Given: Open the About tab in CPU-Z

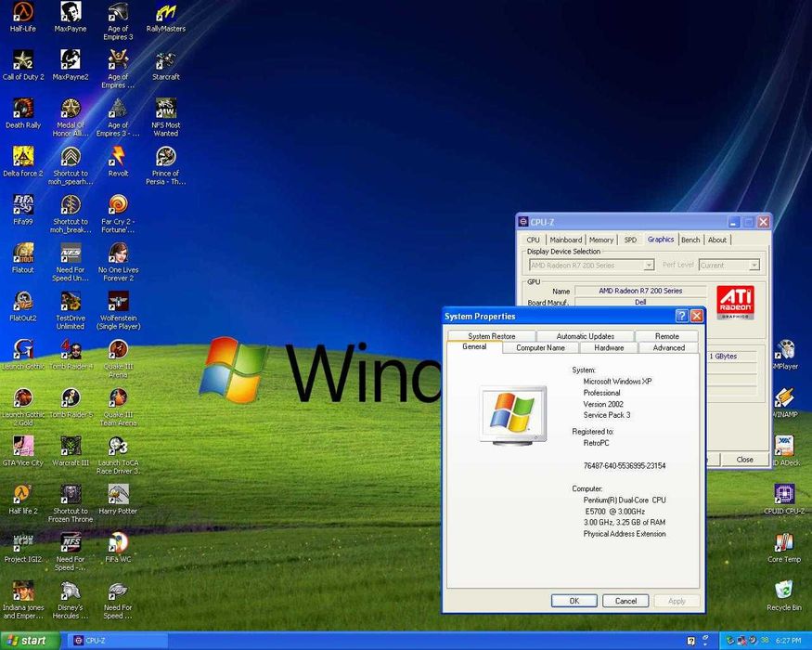Looking at the screenshot, I should point(717,240).
